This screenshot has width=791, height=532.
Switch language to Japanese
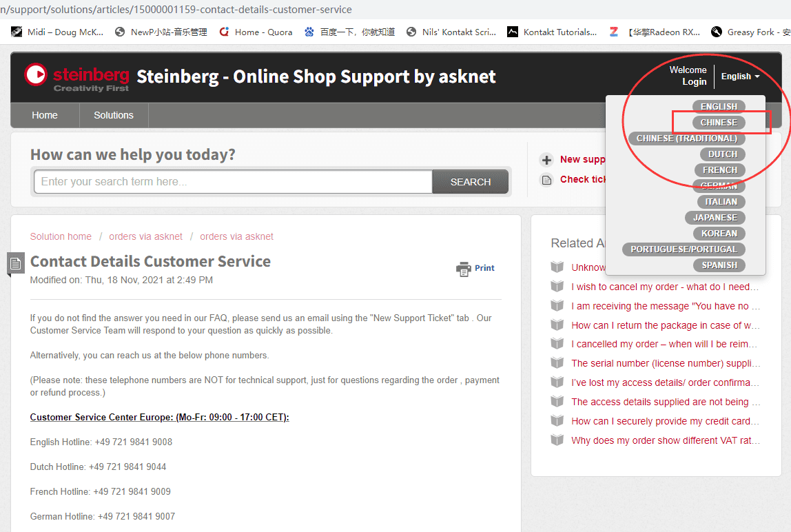click(x=715, y=218)
